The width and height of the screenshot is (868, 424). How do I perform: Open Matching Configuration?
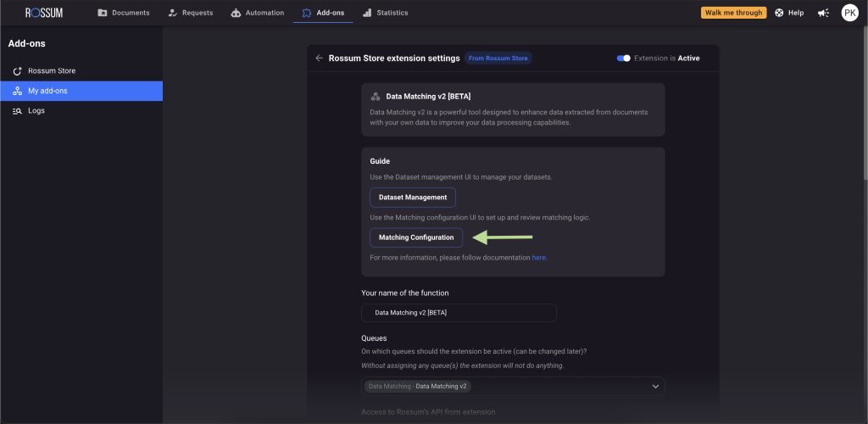pos(416,237)
